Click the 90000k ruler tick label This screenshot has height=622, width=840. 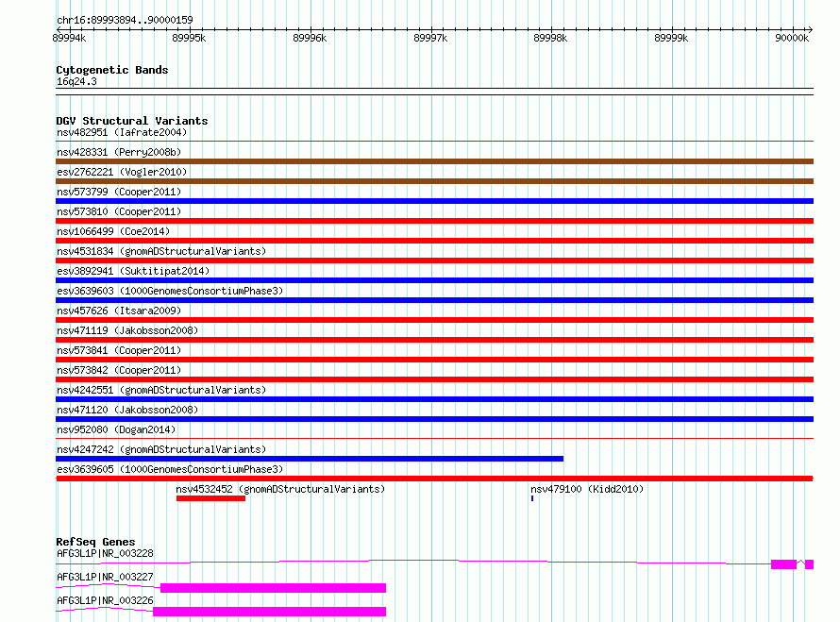pyautogui.click(x=792, y=38)
